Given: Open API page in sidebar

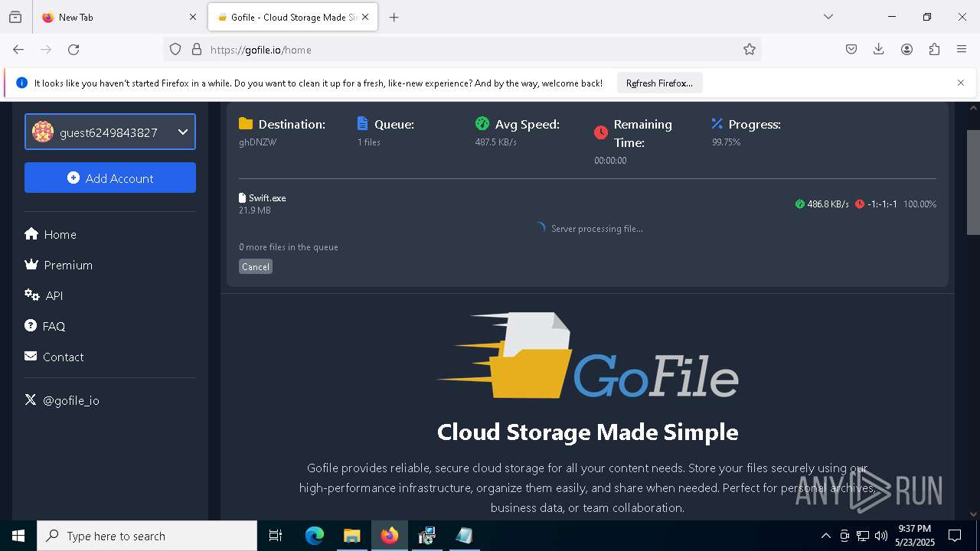Looking at the screenshot, I should 44,295.
